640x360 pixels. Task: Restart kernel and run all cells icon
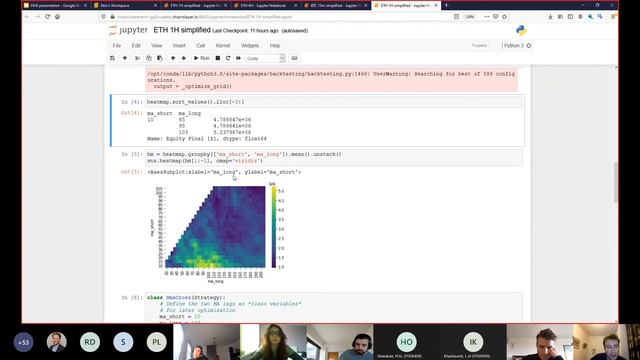click(x=238, y=58)
